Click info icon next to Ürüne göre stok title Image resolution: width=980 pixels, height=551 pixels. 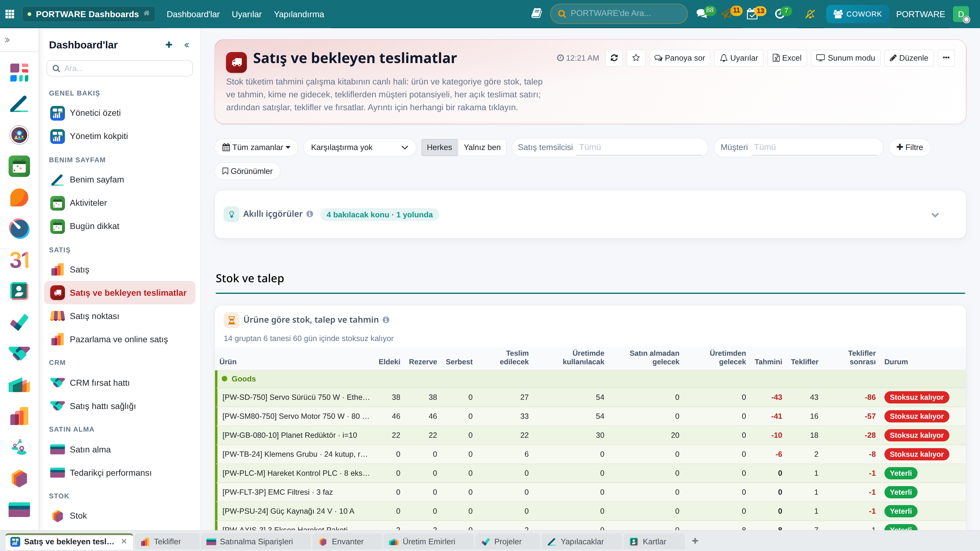click(386, 320)
